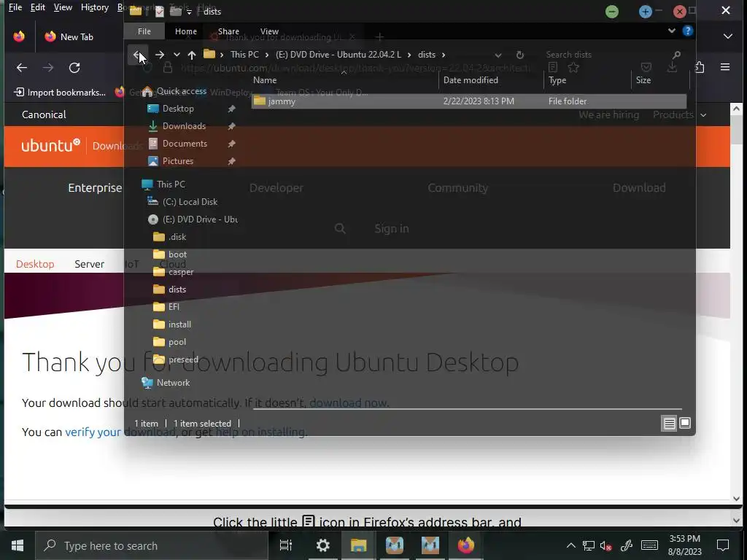Open the dists folder in tree
The width and height of the screenshot is (747, 560).
[177, 289]
